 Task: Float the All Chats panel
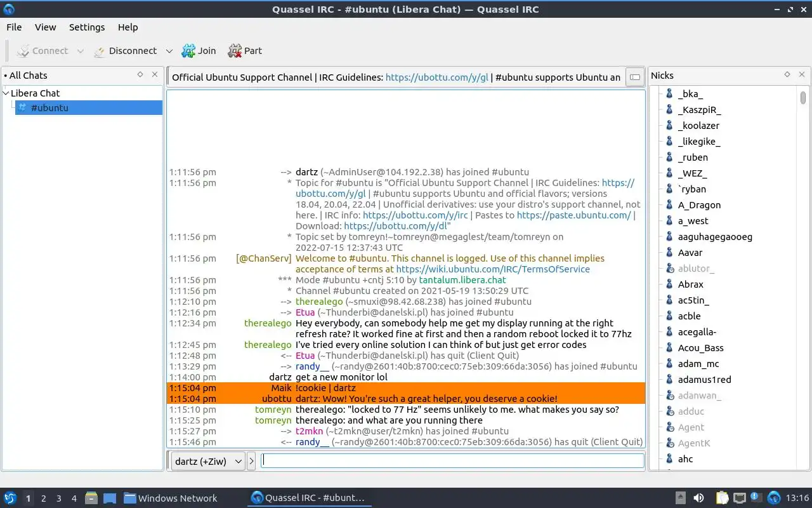pyautogui.click(x=140, y=75)
